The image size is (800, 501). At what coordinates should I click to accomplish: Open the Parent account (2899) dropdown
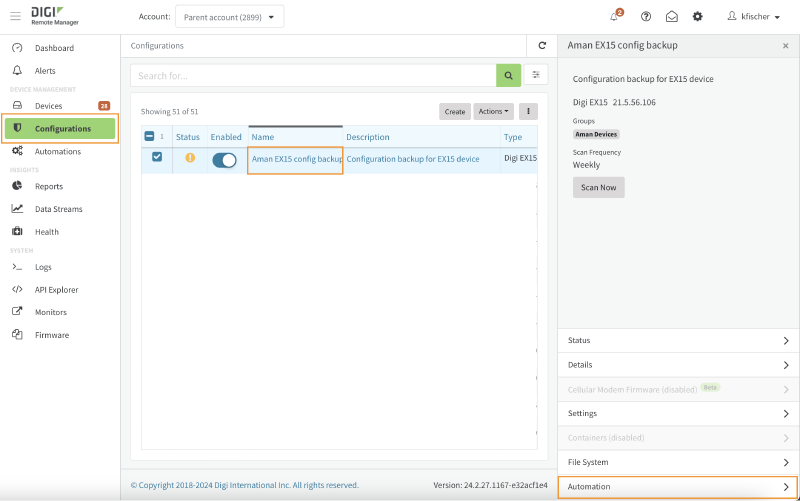tap(230, 17)
